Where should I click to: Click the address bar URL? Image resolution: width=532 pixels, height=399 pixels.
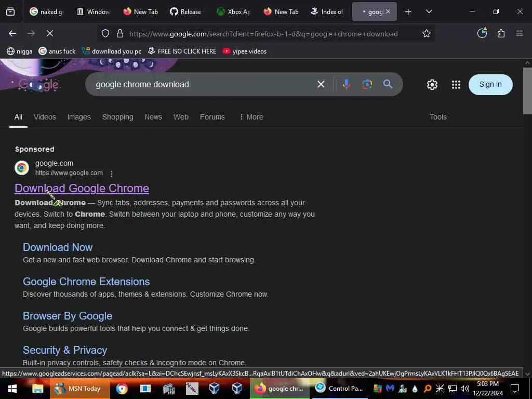coord(263,34)
